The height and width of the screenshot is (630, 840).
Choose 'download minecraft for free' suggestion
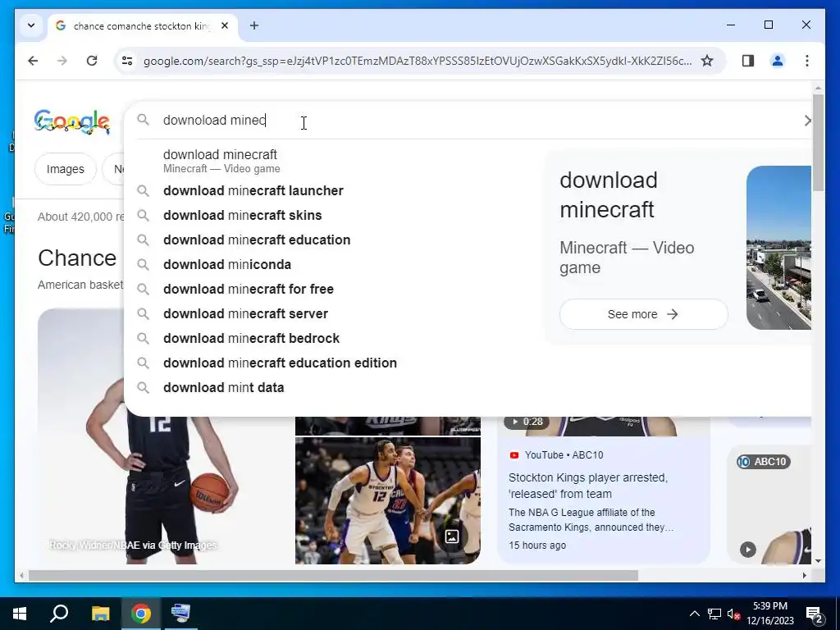335,290
